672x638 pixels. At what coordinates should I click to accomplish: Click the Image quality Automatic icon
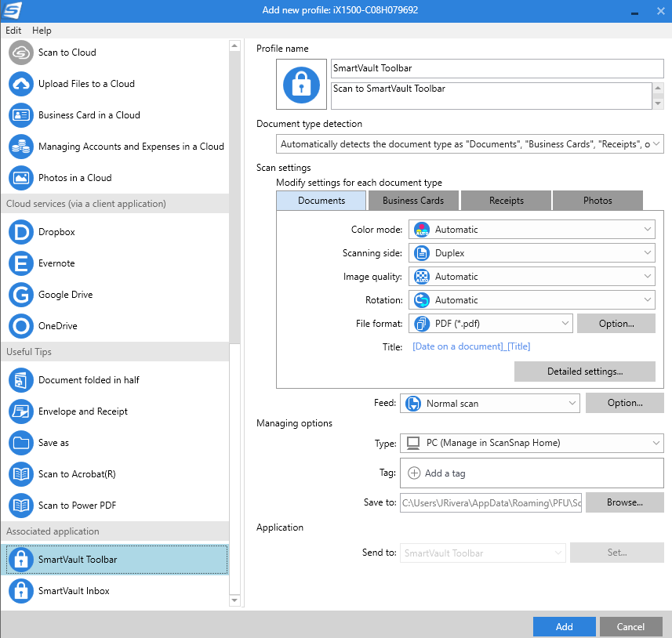click(422, 277)
